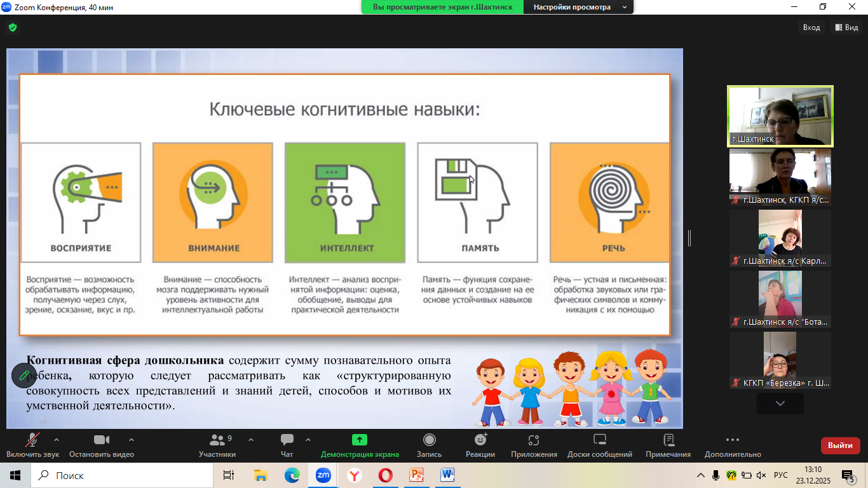This screenshot has height=488, width=868.
Task: Expand video options arrow beside camera
Action: (x=132, y=439)
